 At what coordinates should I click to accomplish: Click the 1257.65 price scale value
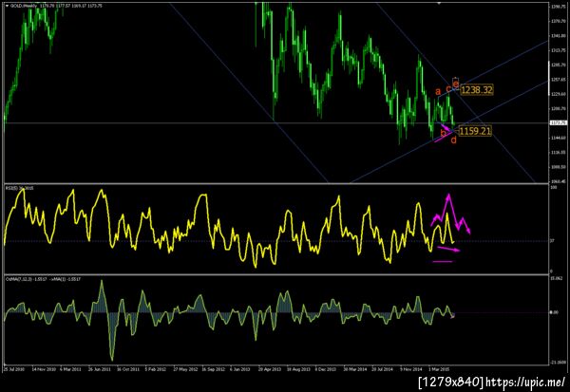tap(559, 79)
